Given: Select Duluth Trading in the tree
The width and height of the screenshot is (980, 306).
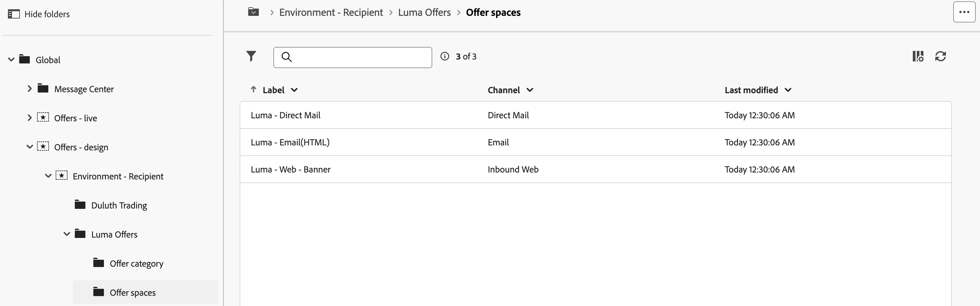Looking at the screenshot, I should (119, 206).
